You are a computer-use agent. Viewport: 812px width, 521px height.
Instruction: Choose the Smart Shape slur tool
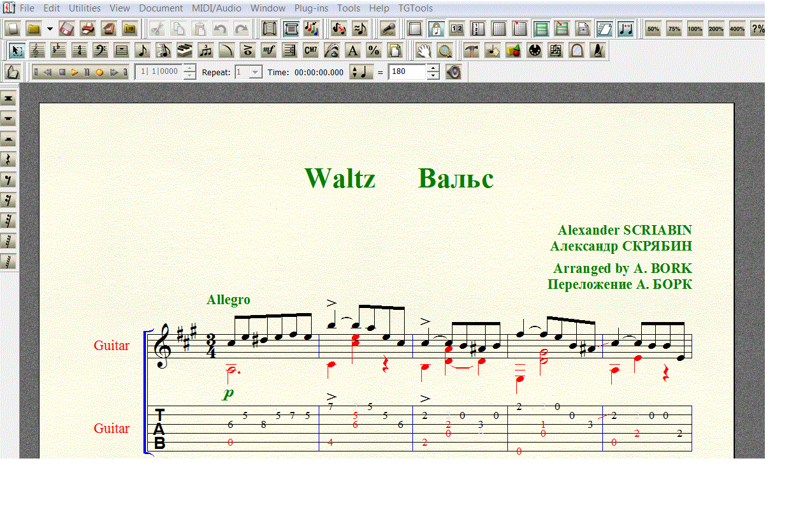(x=226, y=50)
